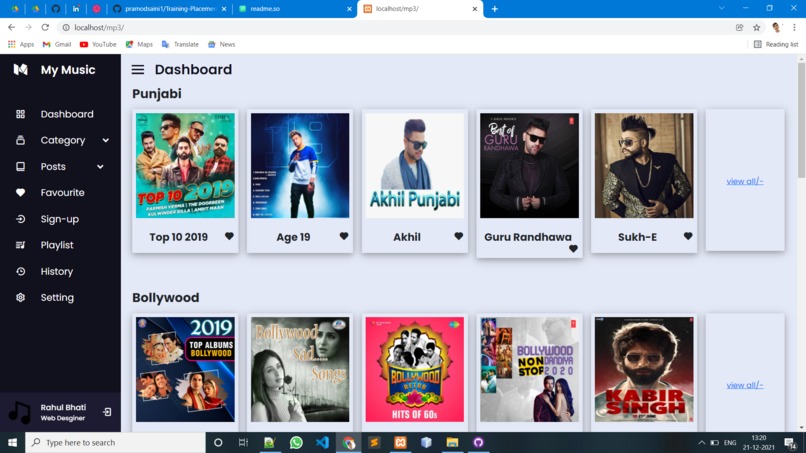Open Bollywood Non Stop Dandiya 2020 cover
This screenshot has height=453, width=806.
pyautogui.click(x=529, y=369)
